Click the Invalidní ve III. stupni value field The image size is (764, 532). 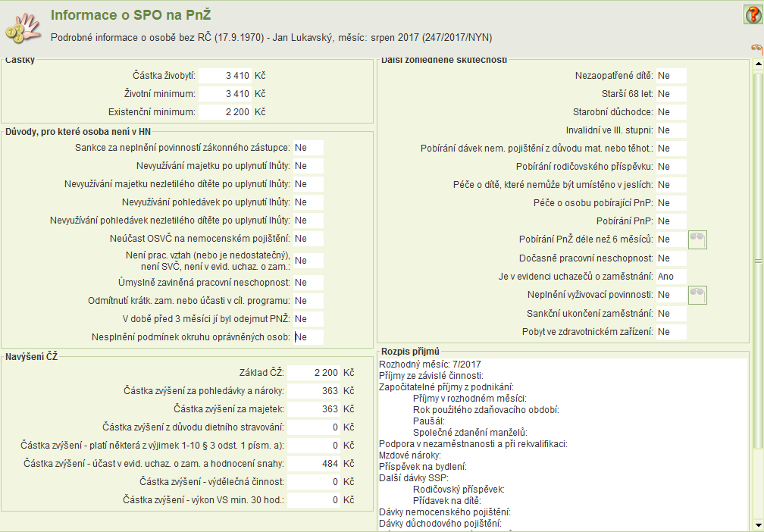[671, 130]
